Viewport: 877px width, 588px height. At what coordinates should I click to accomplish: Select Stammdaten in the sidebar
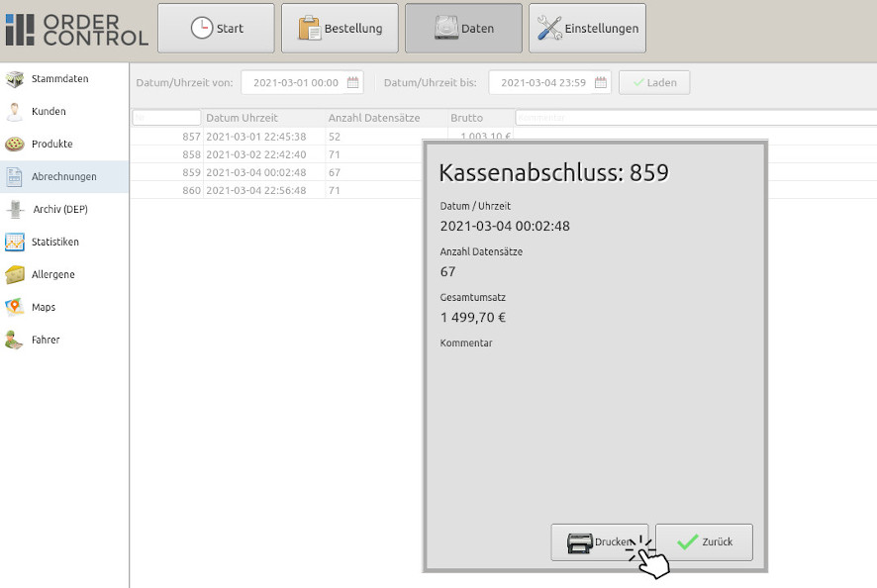pyautogui.click(x=59, y=79)
